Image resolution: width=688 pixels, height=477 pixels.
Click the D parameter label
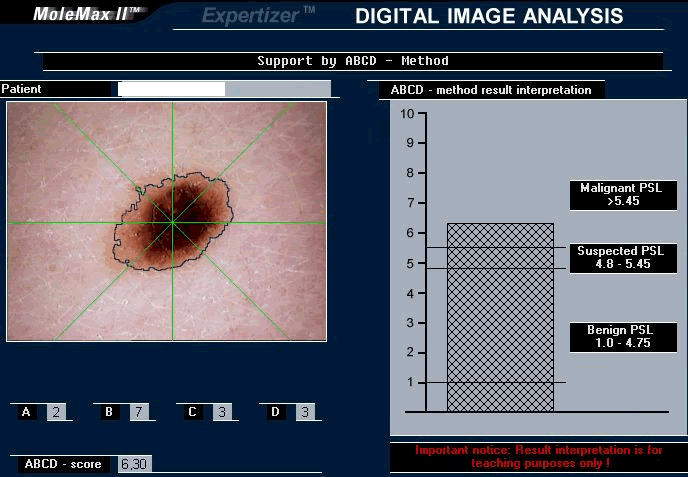click(x=275, y=412)
